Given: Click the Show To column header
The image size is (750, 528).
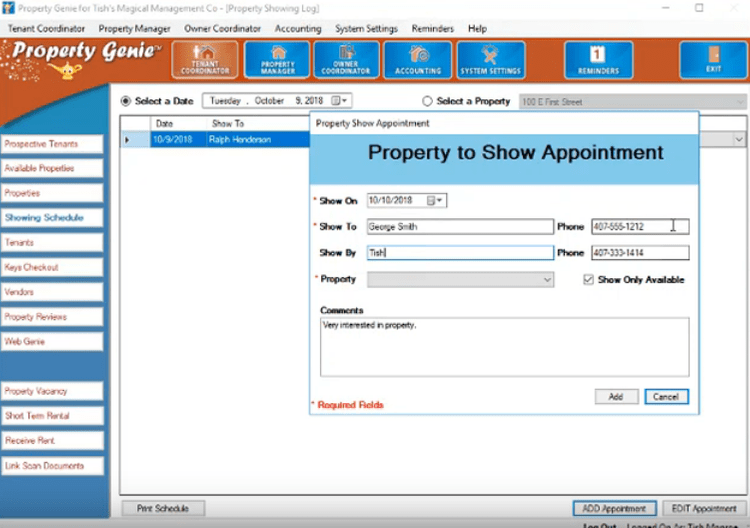Looking at the screenshot, I should point(258,123).
